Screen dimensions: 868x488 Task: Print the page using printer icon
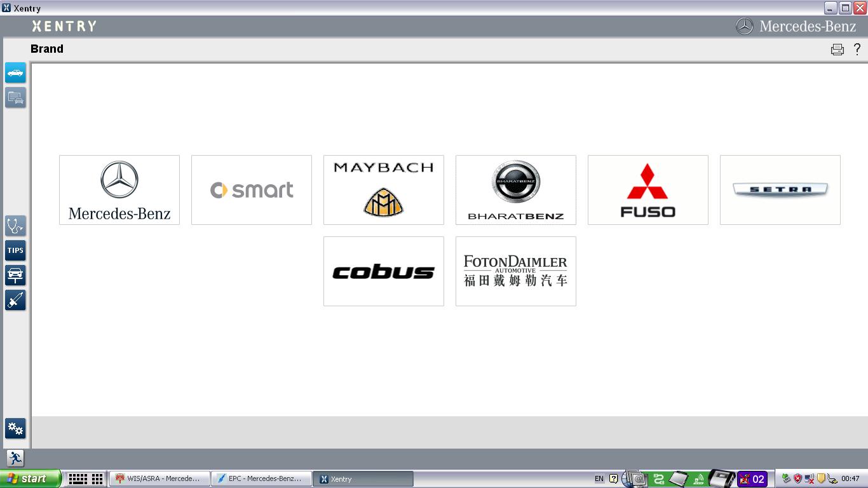(x=837, y=50)
